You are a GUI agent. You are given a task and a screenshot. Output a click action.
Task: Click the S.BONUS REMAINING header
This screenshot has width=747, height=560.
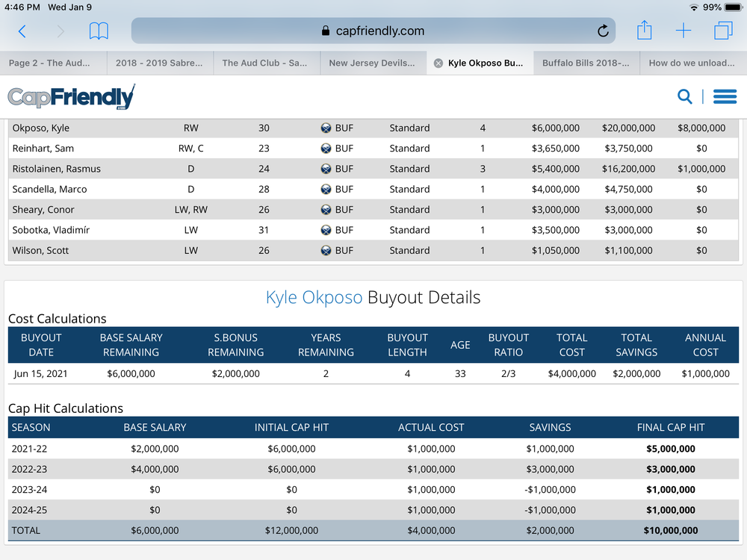click(235, 345)
